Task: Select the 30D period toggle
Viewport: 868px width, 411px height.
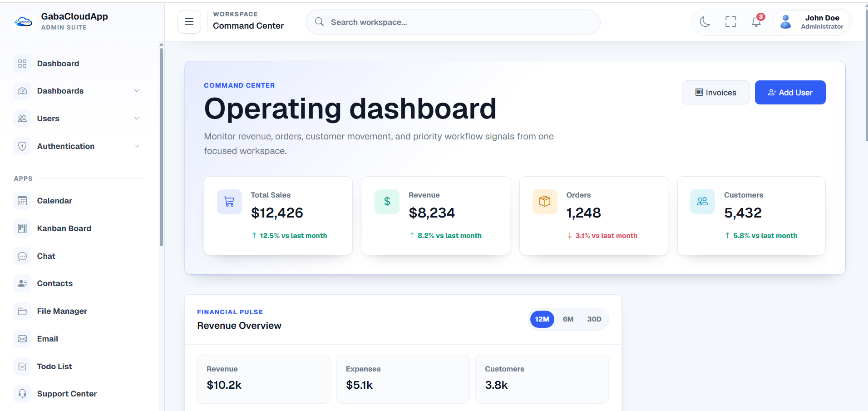Action: [x=594, y=319]
